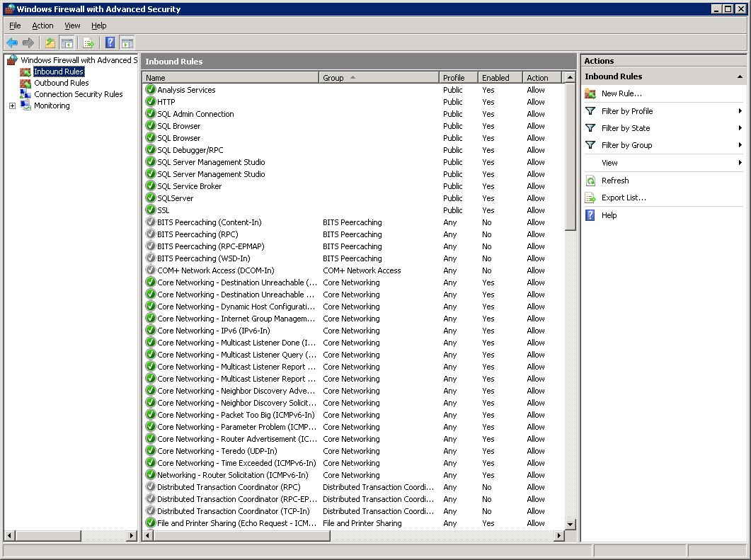Open the Filter by State submenu arrow
This screenshot has height=560, width=751.
click(740, 127)
